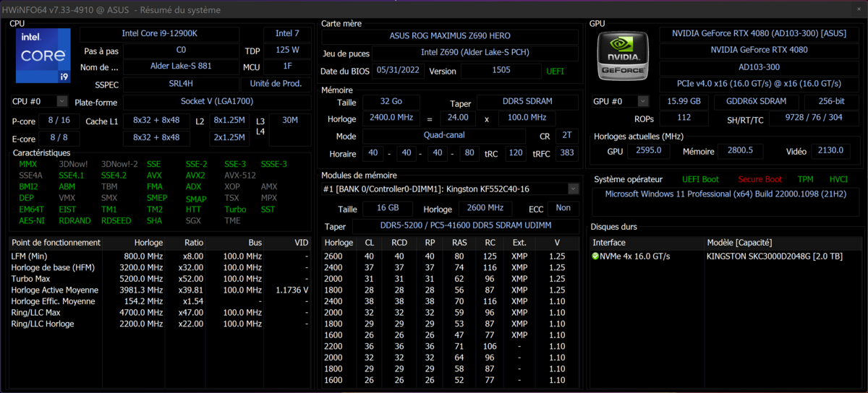The height and width of the screenshot is (393, 868).
Task: Click the DDR5 SDRAM memory type field
Action: [527, 102]
